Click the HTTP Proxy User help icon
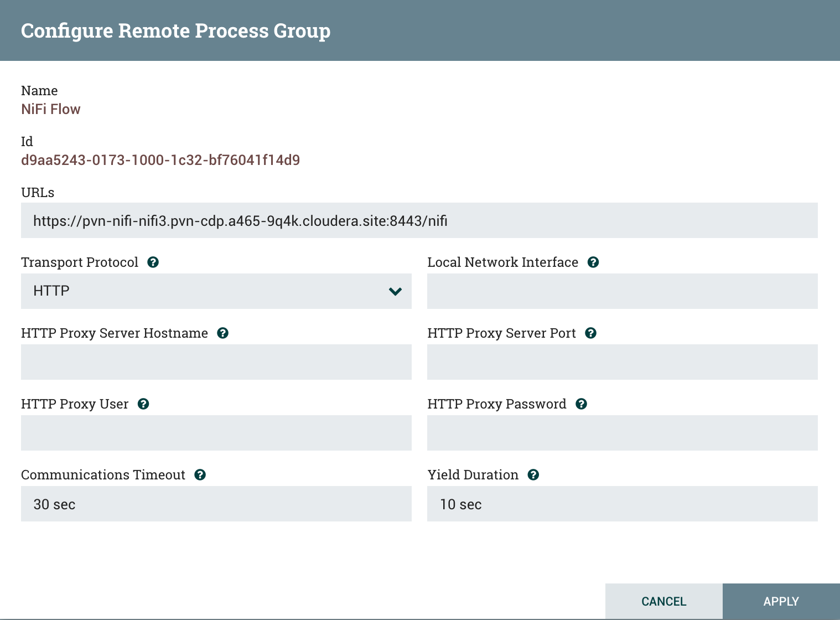The width and height of the screenshot is (840, 620). click(x=143, y=404)
